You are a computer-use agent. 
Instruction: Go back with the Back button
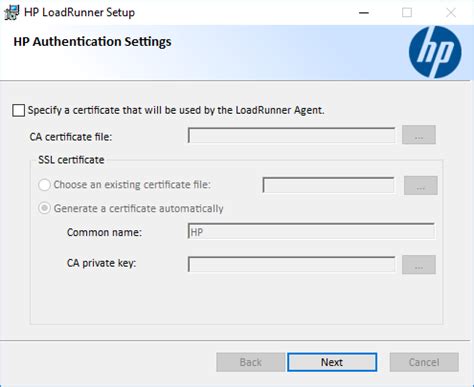pos(250,362)
